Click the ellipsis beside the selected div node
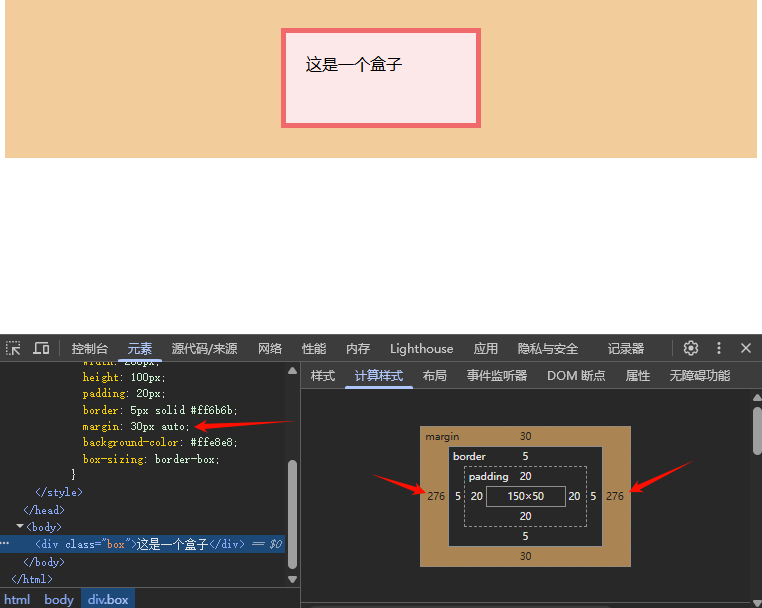 click(x=5, y=543)
